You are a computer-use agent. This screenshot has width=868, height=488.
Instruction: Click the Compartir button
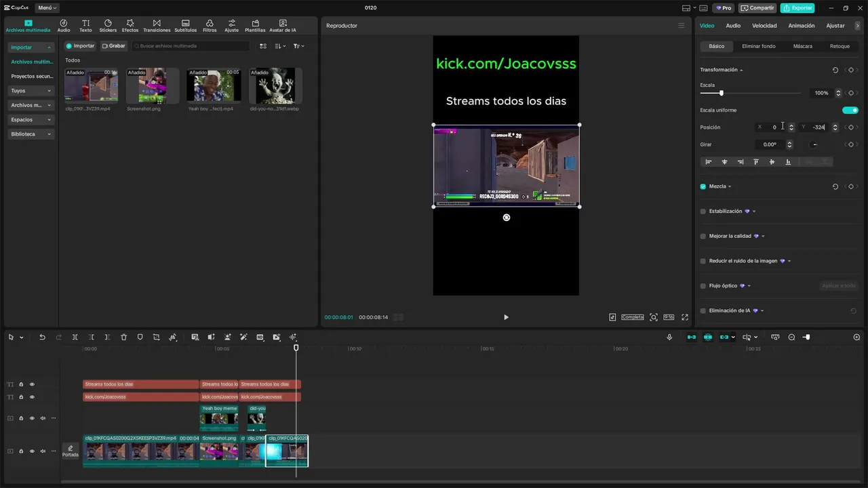coord(757,8)
